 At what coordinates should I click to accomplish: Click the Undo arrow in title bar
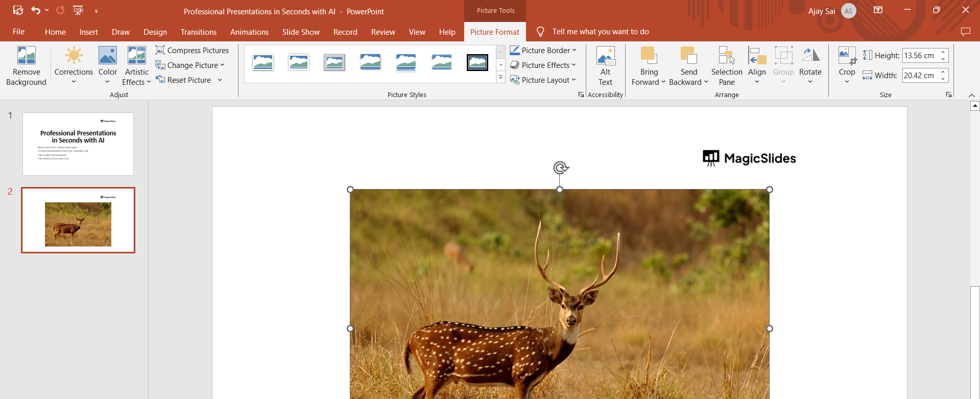(x=36, y=10)
